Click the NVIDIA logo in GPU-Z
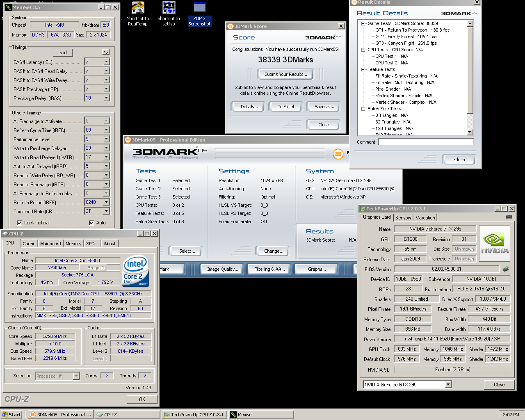The height and width of the screenshot is (420, 525). [x=495, y=244]
